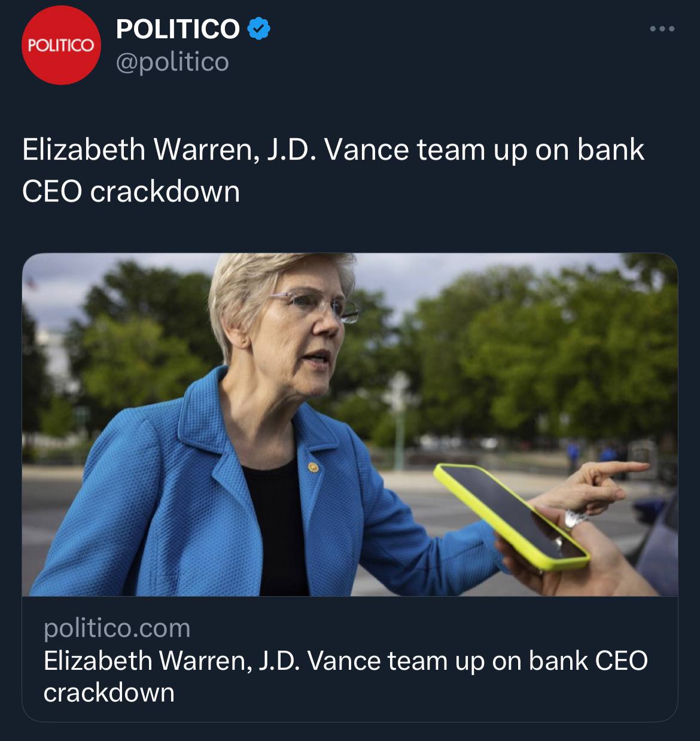700x741 pixels.
Task: Click the yellow-cased phone in the photo
Action: 512,516
